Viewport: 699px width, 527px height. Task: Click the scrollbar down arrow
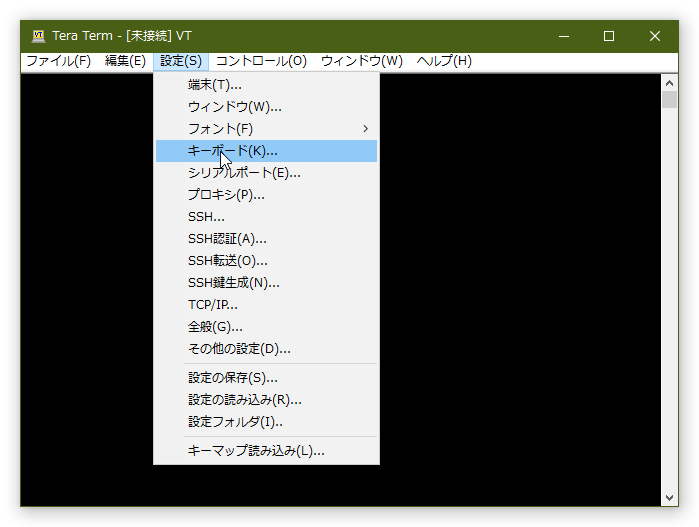[x=669, y=498]
